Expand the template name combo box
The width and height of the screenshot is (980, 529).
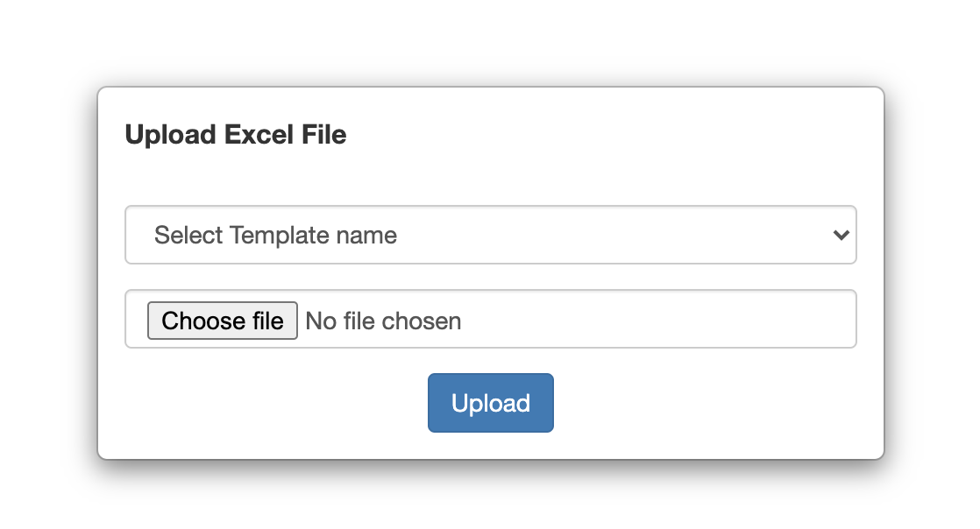[491, 235]
